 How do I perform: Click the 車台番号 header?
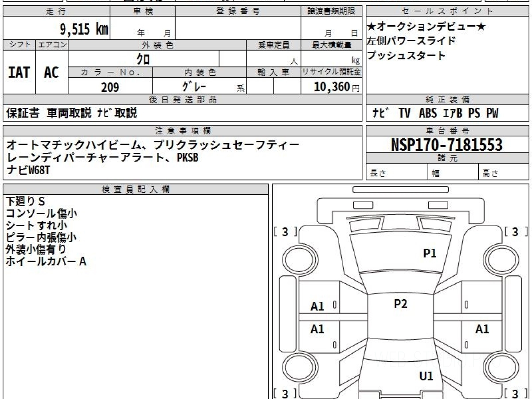click(447, 131)
